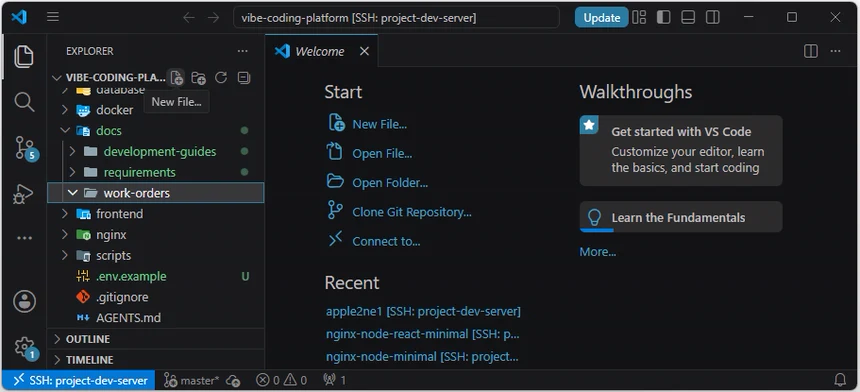Click More... under Walkthroughs
This screenshot has width=860, height=392.
coord(597,252)
